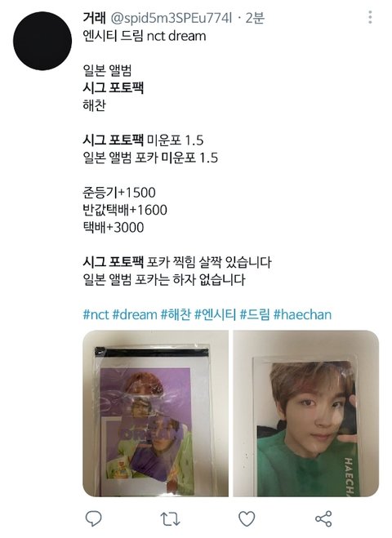Open the #엔시티 hashtag link
392x538 pixels.
pyautogui.click(x=216, y=314)
